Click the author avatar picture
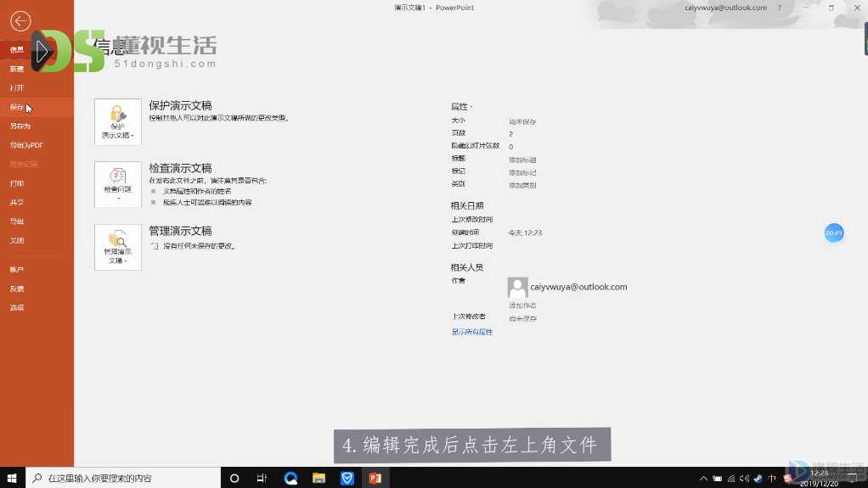The height and width of the screenshot is (488, 868). (517, 288)
